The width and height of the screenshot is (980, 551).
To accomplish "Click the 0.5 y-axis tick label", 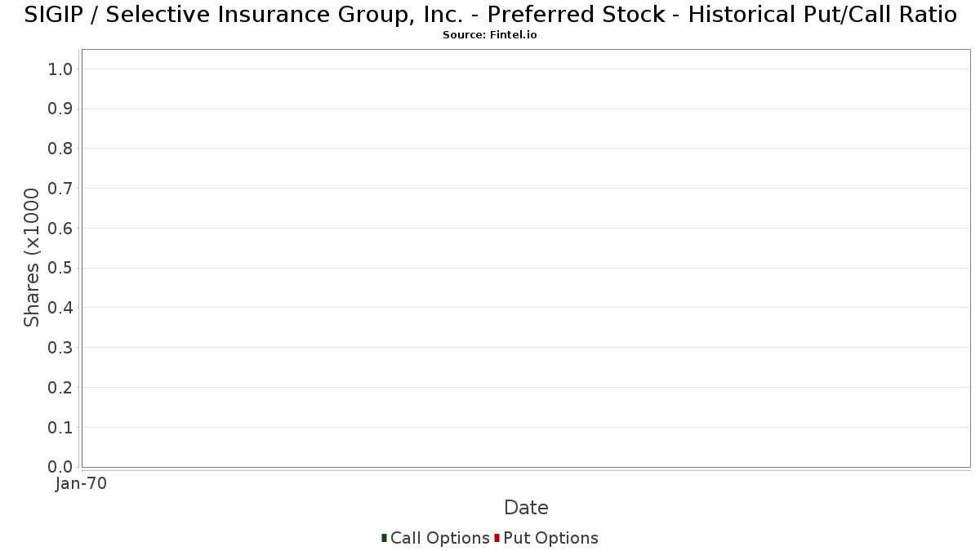I will click(60, 269).
